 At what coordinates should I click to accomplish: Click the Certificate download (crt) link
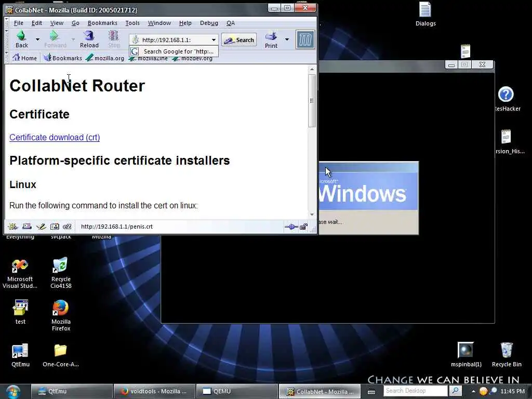[55, 137]
